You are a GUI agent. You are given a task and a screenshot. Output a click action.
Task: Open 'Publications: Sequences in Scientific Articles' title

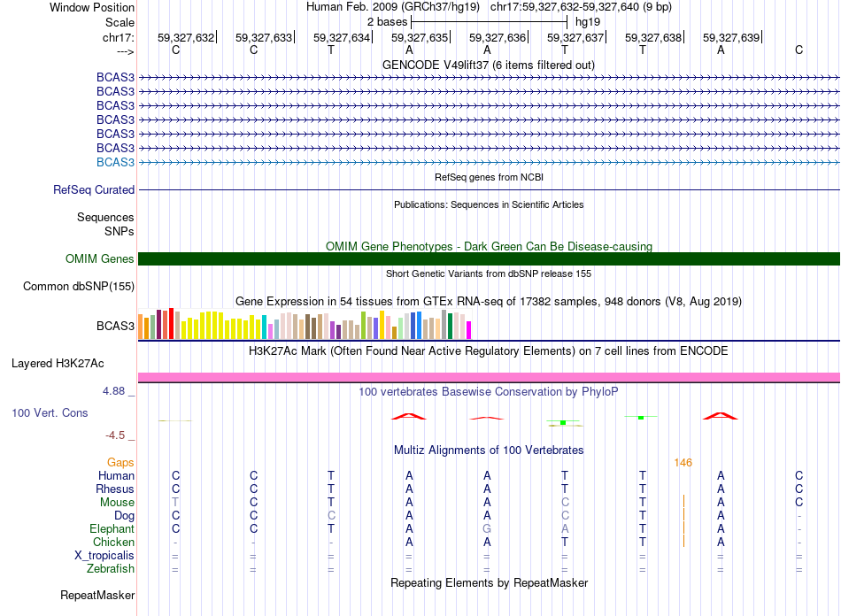pos(489,204)
